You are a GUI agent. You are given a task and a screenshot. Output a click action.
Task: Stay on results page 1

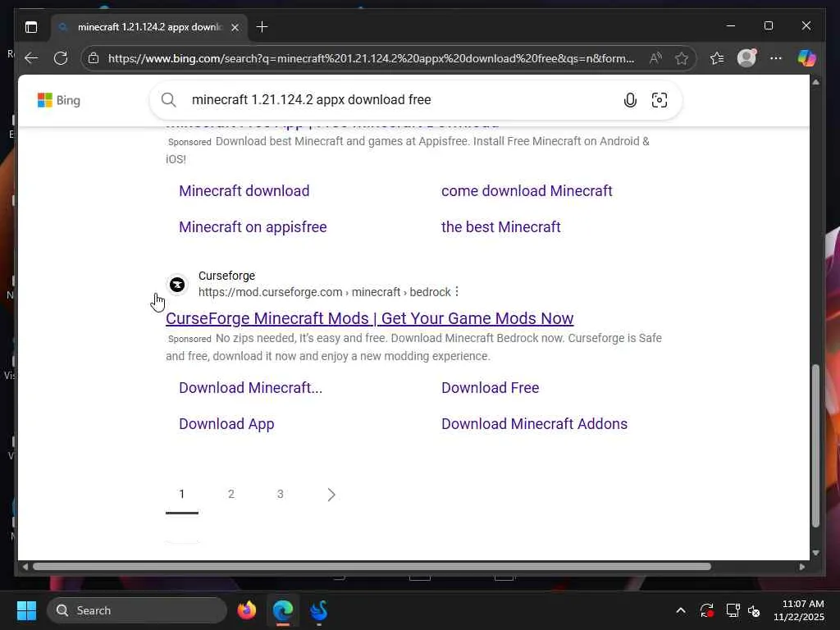182,494
